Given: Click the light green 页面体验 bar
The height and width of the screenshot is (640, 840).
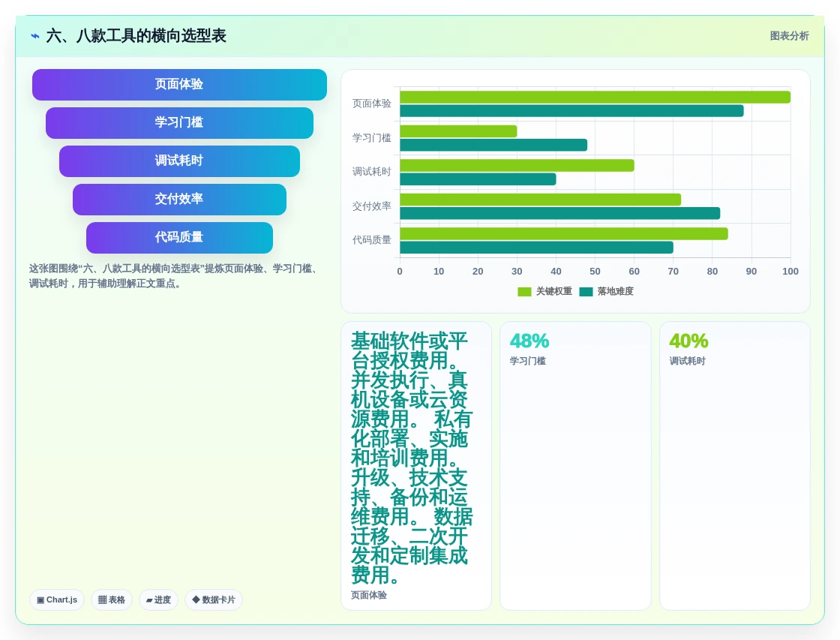Looking at the screenshot, I should [x=595, y=97].
